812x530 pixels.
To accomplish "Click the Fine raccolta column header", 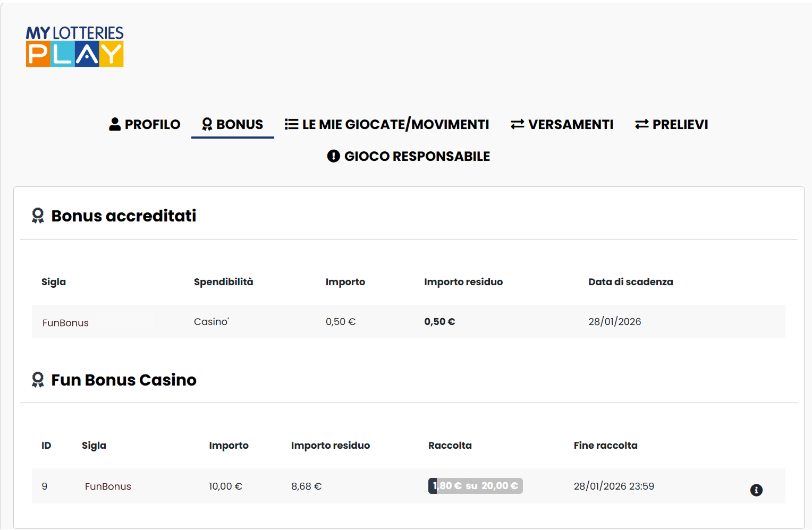I will [606, 446].
